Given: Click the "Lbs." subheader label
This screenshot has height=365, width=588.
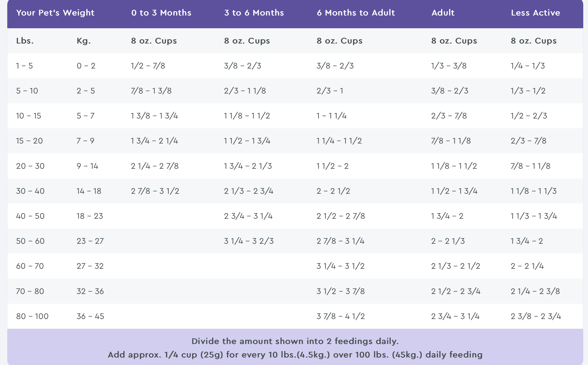Looking at the screenshot, I should [x=25, y=41].
